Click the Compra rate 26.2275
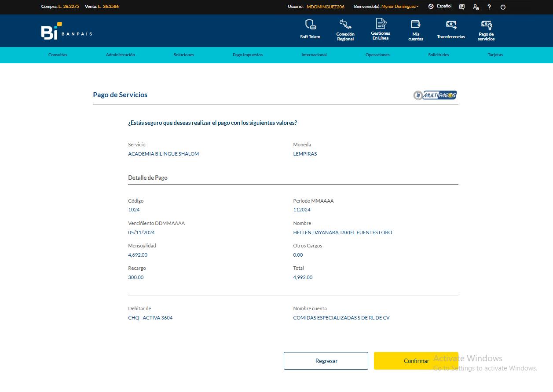Image resolution: width=553 pixels, height=392 pixels. click(x=70, y=7)
